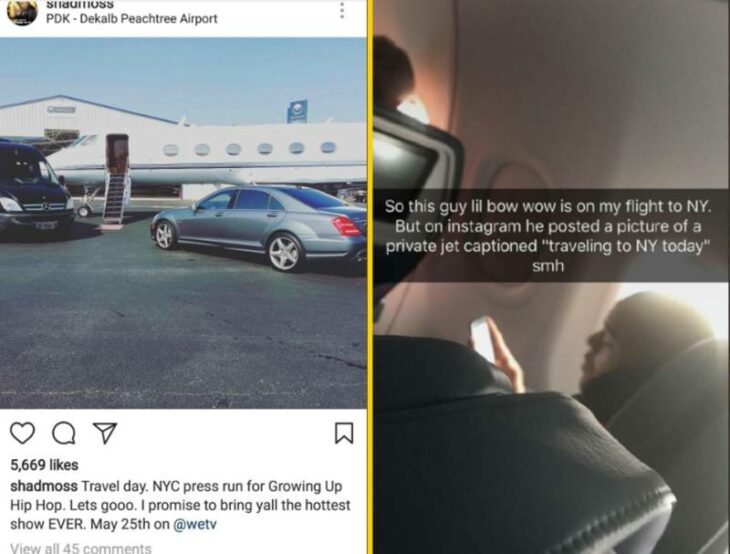Save the post with the bookmark icon
The height and width of the screenshot is (554, 730).
coord(344,433)
